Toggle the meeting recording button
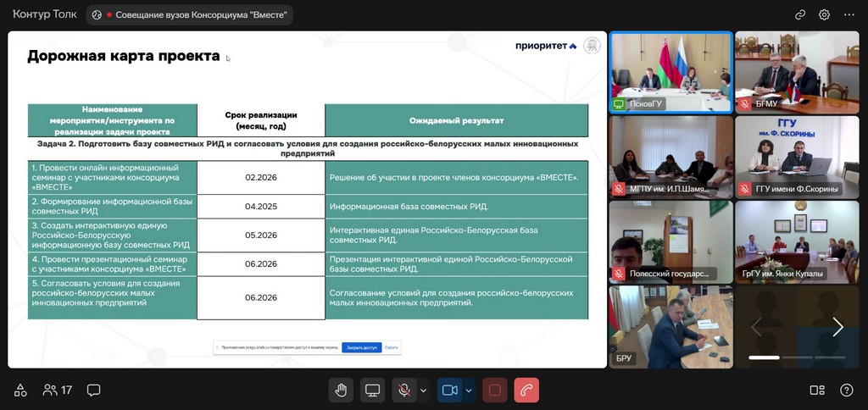Screen dimensions: 868x410 495,391
